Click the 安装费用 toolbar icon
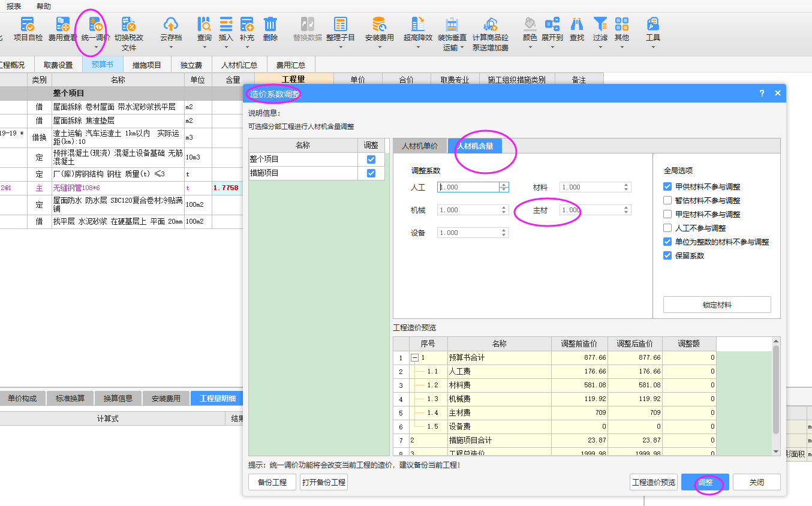The width and height of the screenshot is (812, 506). [379, 24]
